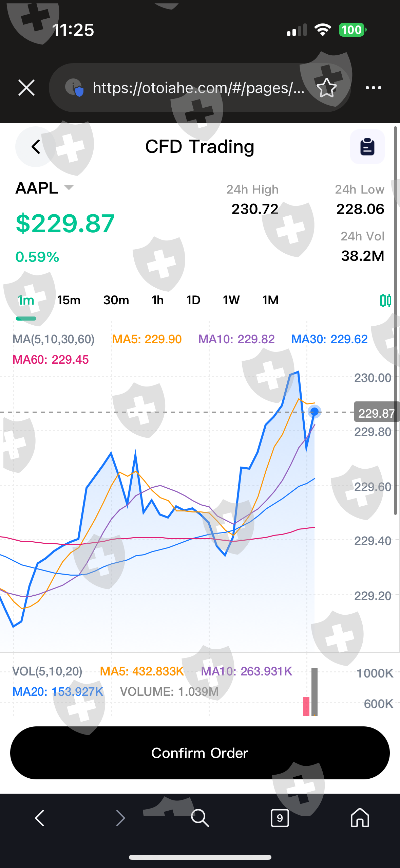
Task: Select the 15m timeframe tab
Action: pos(69,300)
